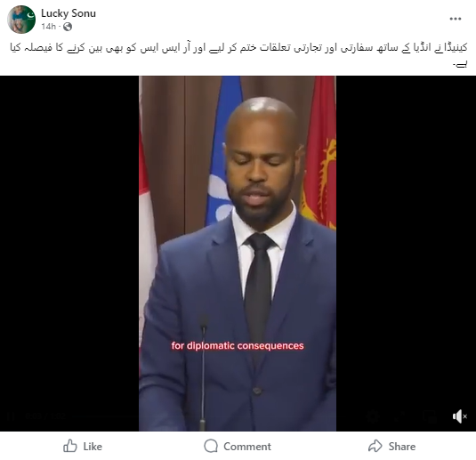The height and width of the screenshot is (460, 476).
Task: Open the video picture-in-picture icon
Action: [431, 416]
